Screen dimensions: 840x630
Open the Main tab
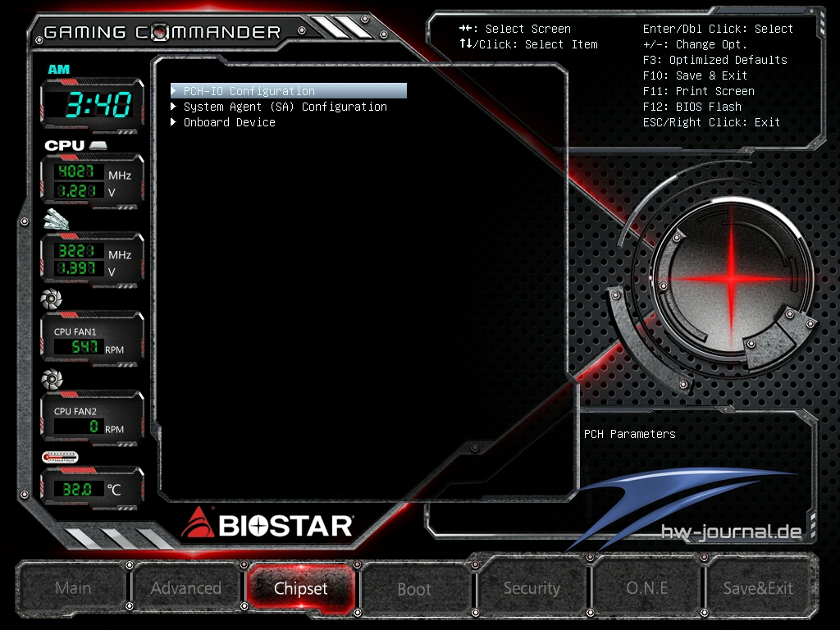73,588
